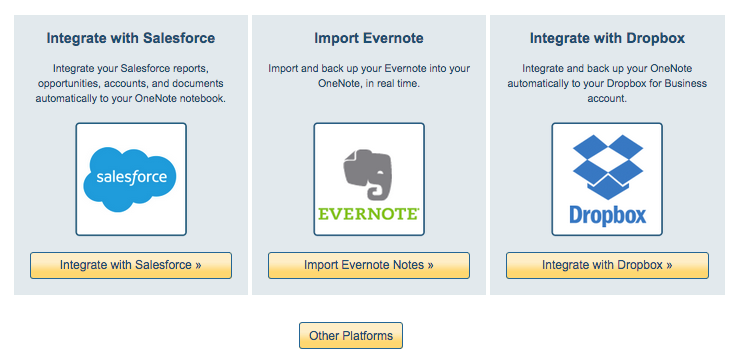Click the green EVERNOTE wordmark
The width and height of the screenshot is (740, 362).
click(369, 213)
